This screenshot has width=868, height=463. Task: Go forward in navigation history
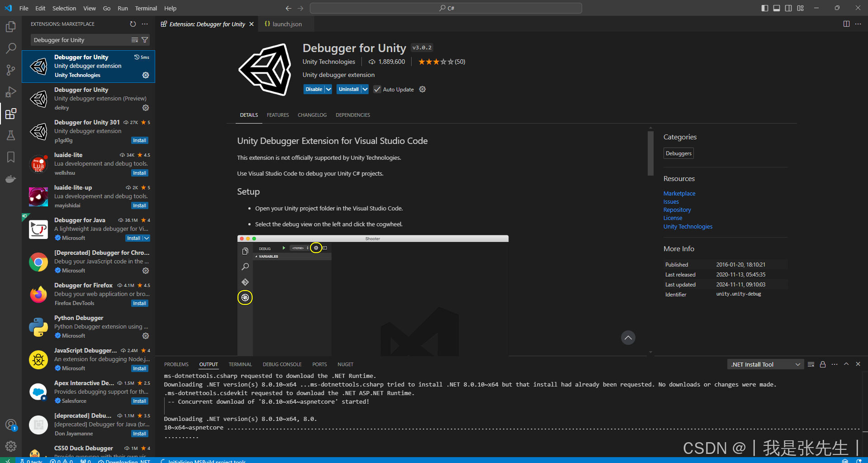coord(300,8)
